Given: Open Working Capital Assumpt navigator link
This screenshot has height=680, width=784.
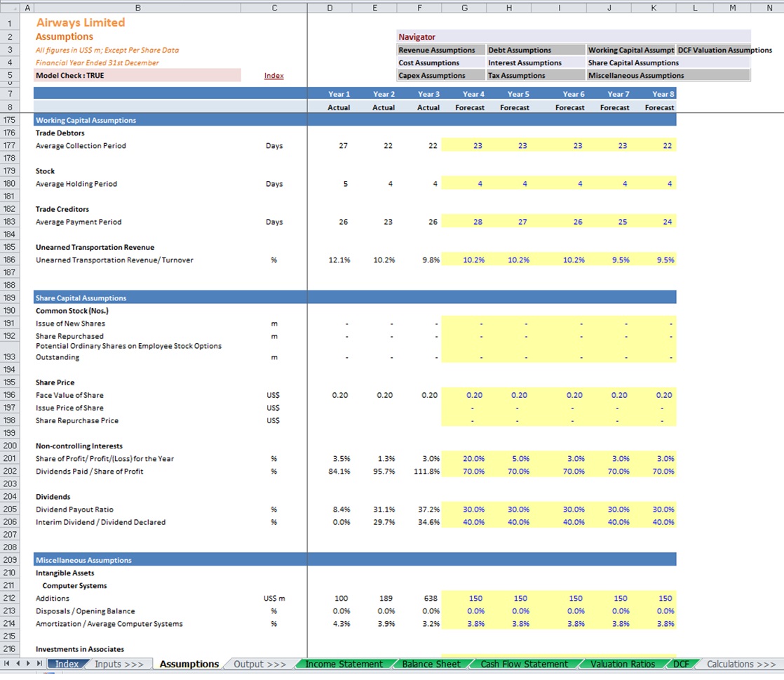Looking at the screenshot, I should tap(631, 51).
